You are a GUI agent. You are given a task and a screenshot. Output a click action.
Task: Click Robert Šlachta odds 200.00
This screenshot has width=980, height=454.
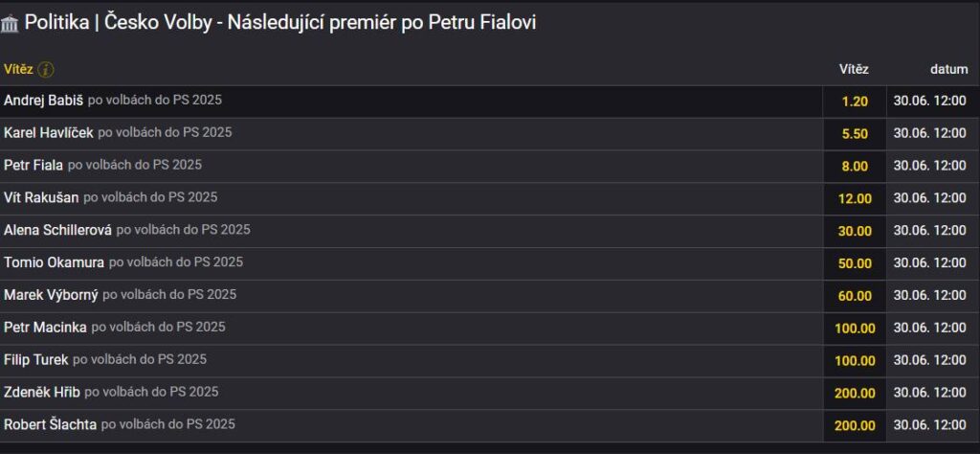pyautogui.click(x=854, y=425)
